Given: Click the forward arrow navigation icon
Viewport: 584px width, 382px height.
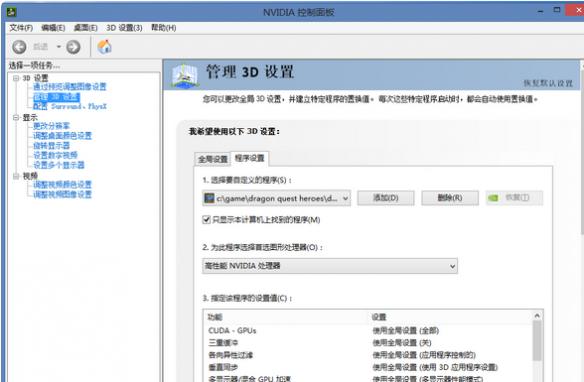Looking at the screenshot, I should click(73, 47).
